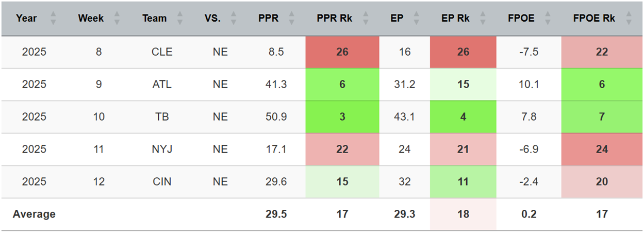Click the 50.9 PPR value
The height and width of the screenshot is (233, 644).
pos(275,116)
